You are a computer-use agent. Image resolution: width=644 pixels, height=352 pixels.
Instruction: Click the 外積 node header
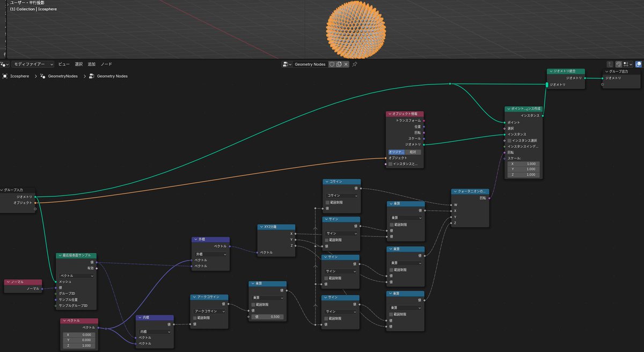pos(210,240)
